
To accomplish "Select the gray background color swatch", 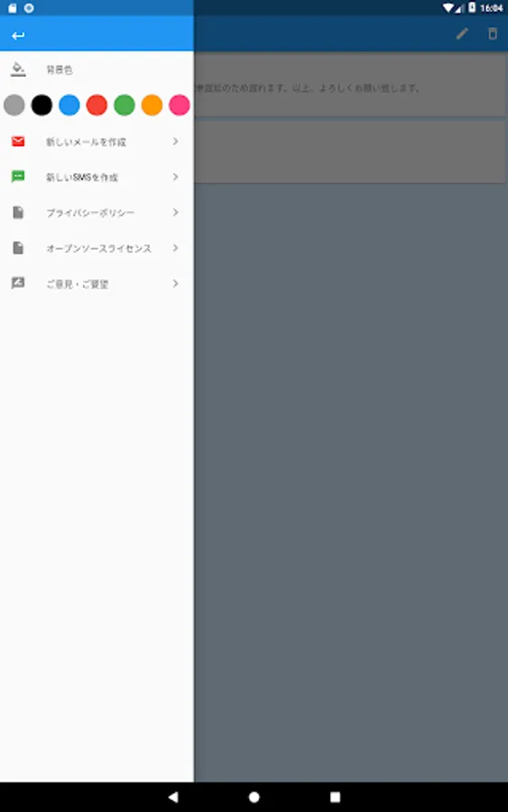I will coord(14,106).
